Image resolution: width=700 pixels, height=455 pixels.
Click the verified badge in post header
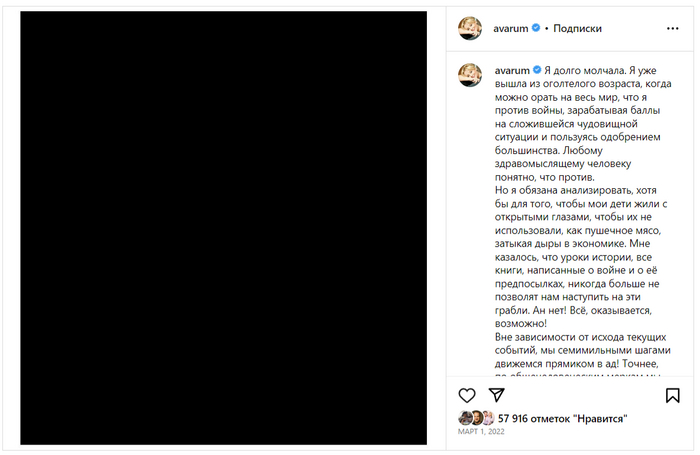point(536,29)
